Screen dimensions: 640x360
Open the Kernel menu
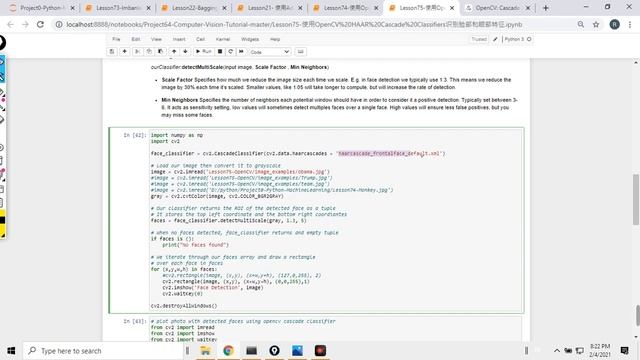pyautogui.click(x=223, y=39)
